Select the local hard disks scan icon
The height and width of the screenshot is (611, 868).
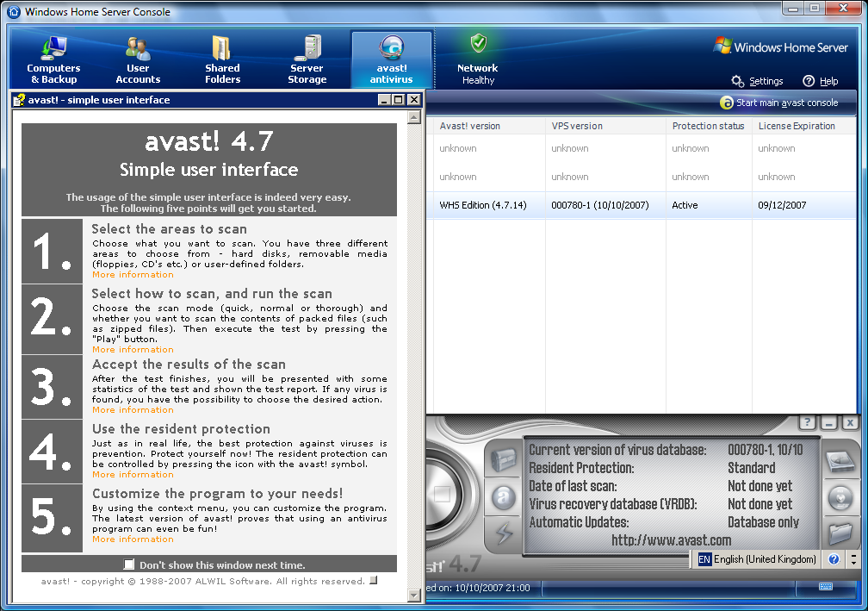(840, 461)
